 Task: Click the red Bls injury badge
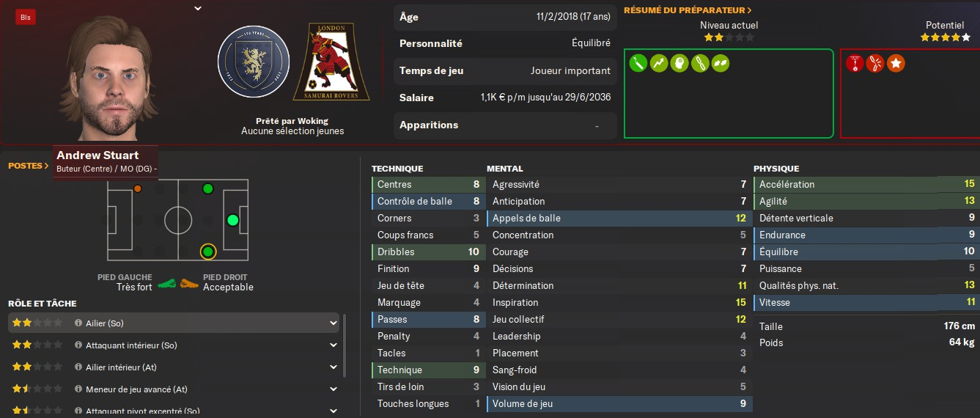tap(26, 18)
